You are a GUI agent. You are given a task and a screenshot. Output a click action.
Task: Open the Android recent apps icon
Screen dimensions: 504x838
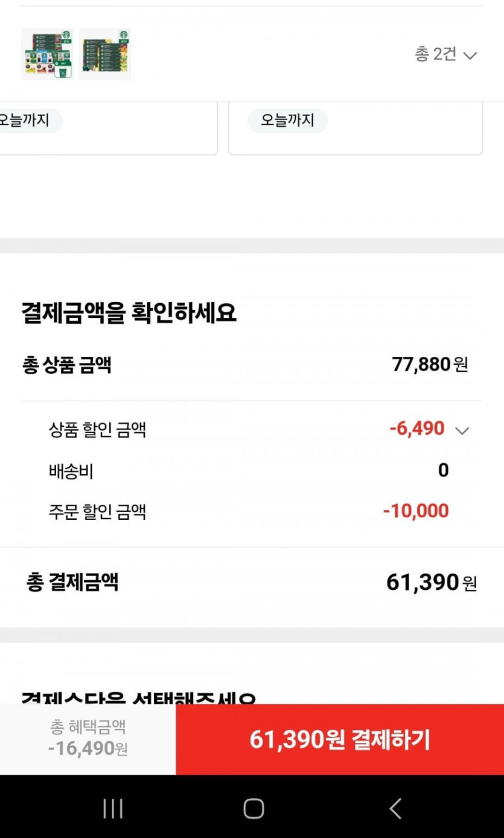click(113, 808)
